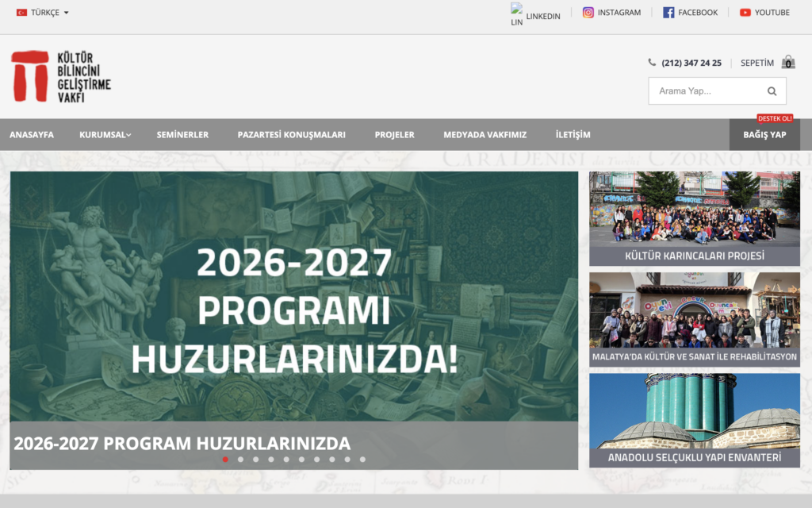This screenshot has width=812, height=508.
Task: Click the magnifier search icon
Action: 772,91
